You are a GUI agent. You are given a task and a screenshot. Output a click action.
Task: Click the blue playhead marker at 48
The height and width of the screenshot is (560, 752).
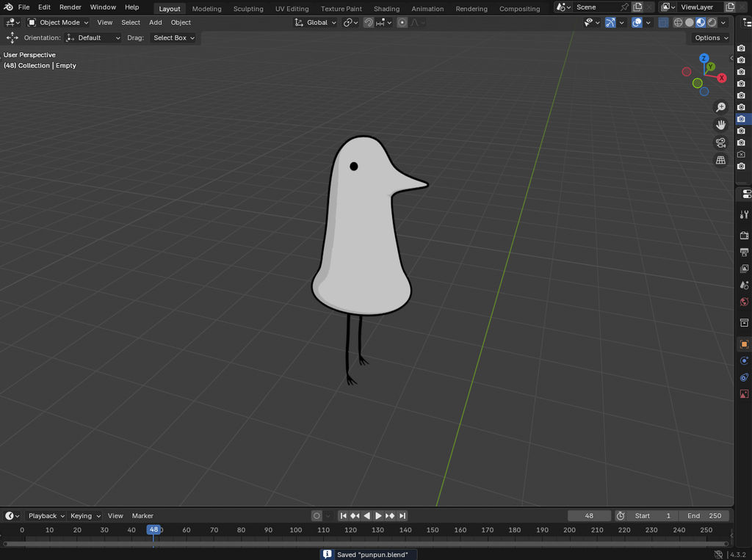[153, 530]
